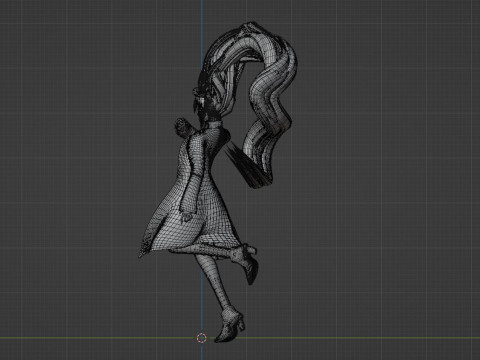Viewport: 480px width, 360px height.
Task: Click the character's raised fist
Action: point(182,127)
